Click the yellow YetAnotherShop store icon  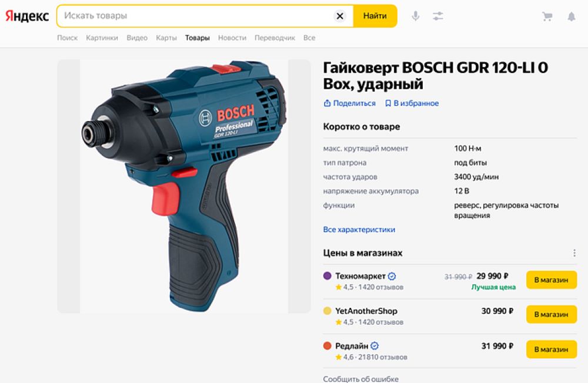point(328,311)
